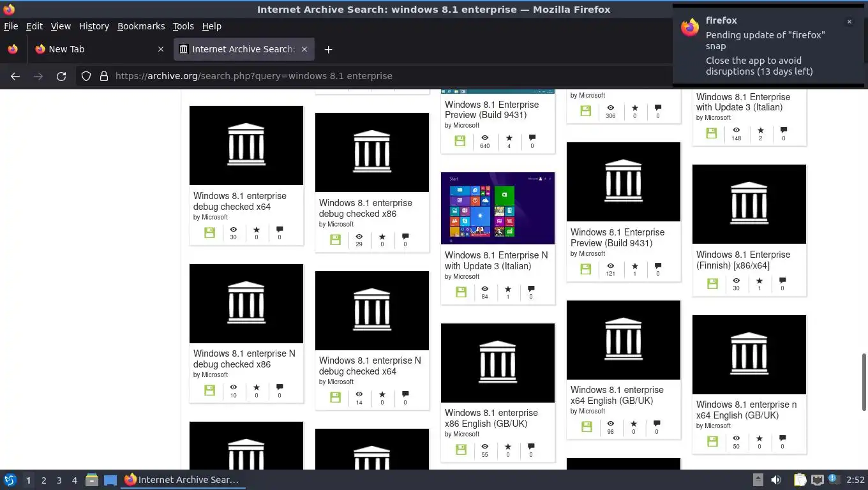
Task: Click the favorites star on Enterprise N Update 3 Italian
Action: 508,288
